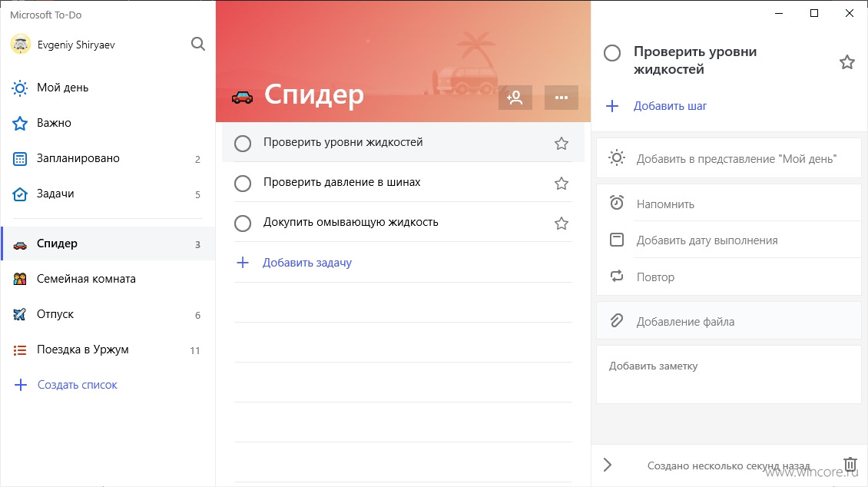Click the sun icon beside Мой день
This screenshot has width=868, height=487.
(20, 88)
